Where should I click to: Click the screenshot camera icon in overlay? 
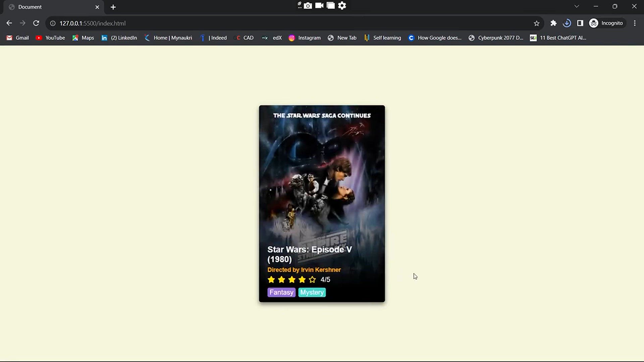tap(308, 6)
